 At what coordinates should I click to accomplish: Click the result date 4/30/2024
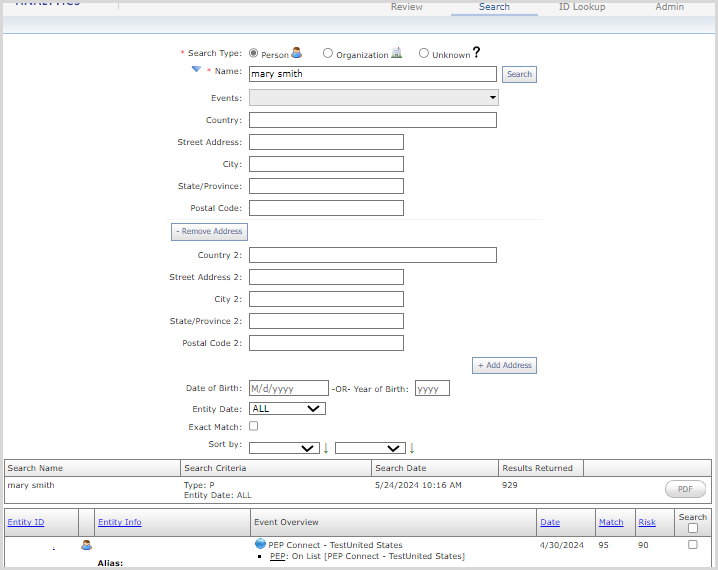[x=562, y=545]
